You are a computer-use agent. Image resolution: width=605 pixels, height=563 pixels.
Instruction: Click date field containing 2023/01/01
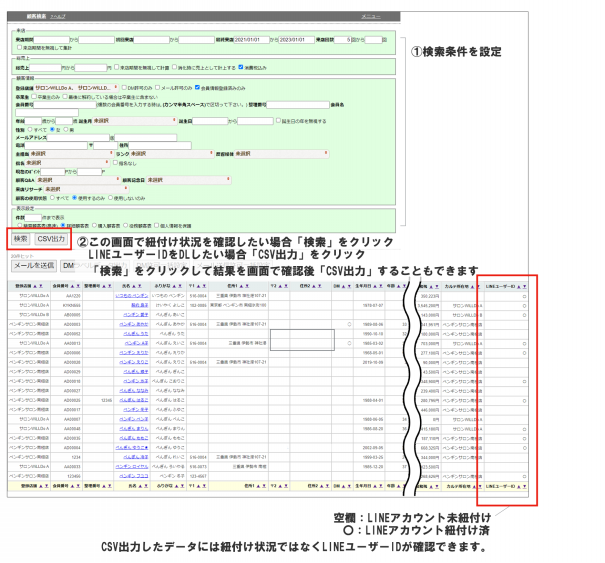pyautogui.click(x=296, y=40)
